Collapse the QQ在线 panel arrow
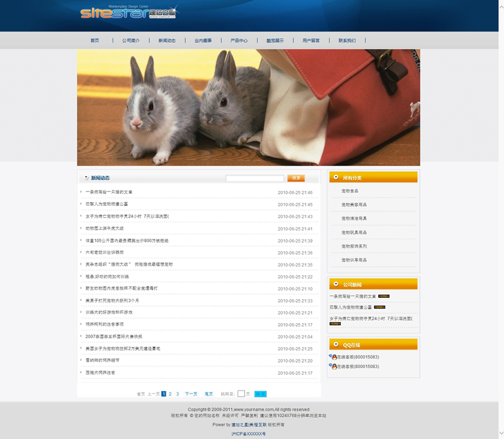 (334, 345)
